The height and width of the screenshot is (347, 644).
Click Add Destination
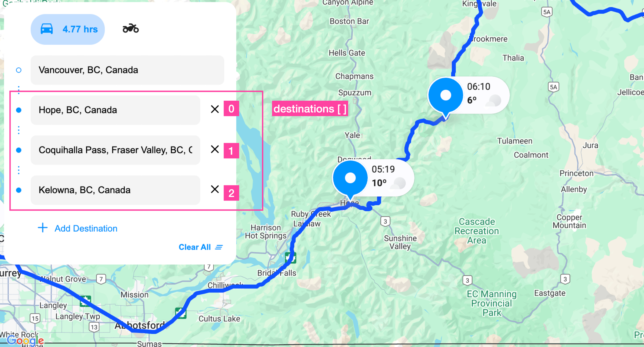(x=86, y=228)
